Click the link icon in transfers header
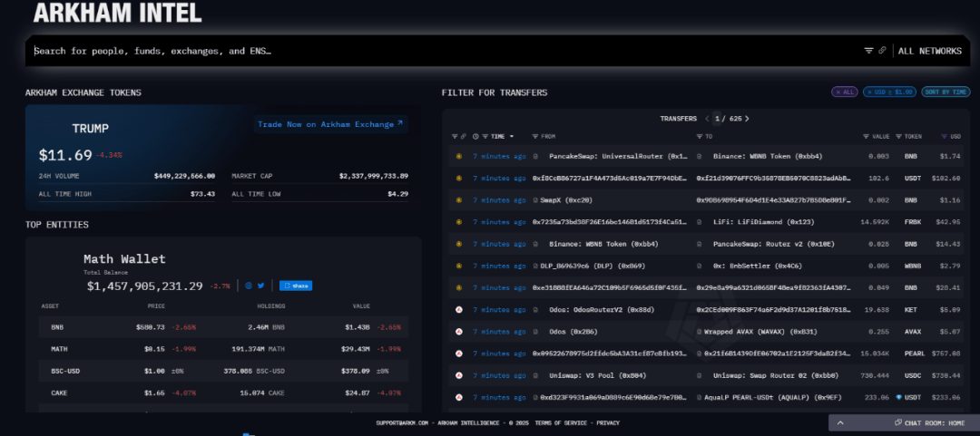Screen dimensions: 980x436 pos(463,136)
